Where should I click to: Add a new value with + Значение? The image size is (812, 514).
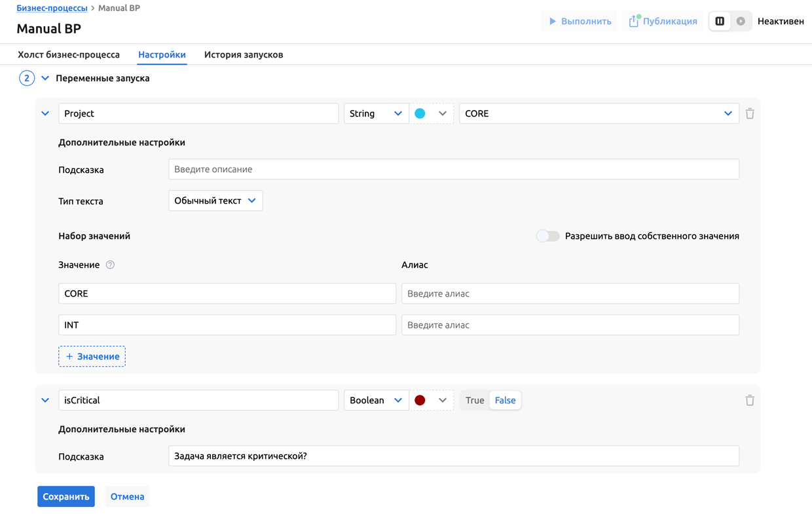click(92, 357)
